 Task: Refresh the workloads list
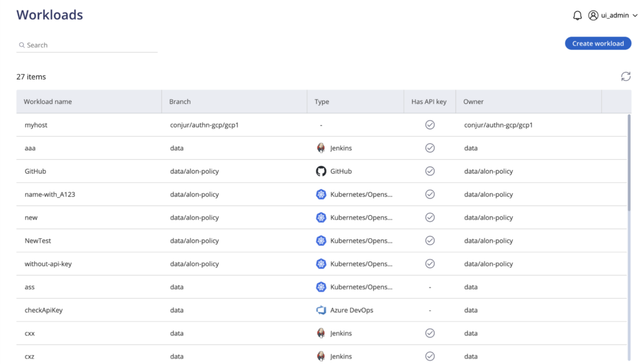pos(626,77)
